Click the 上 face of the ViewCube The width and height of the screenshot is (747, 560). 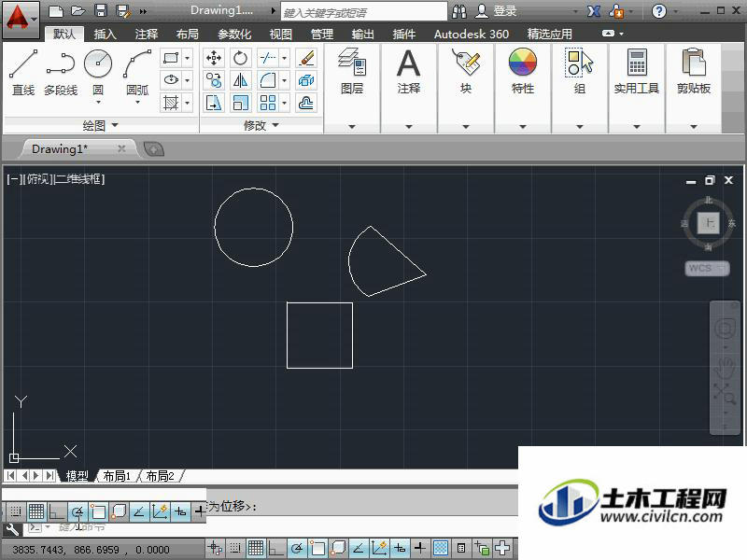[x=709, y=223]
